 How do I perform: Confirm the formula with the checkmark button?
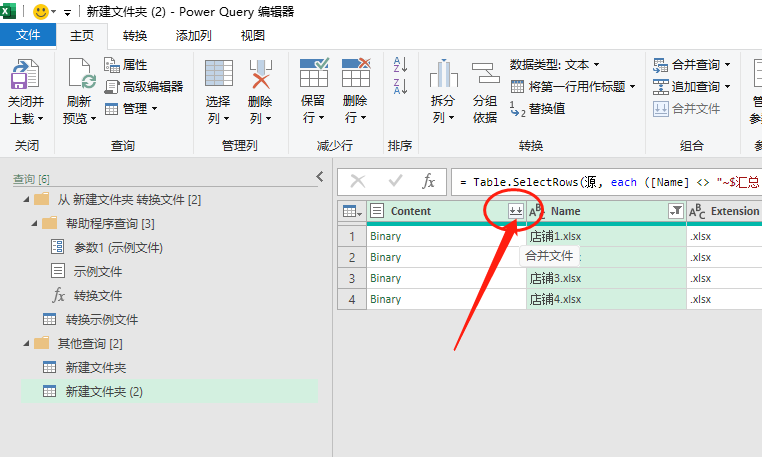click(x=395, y=182)
